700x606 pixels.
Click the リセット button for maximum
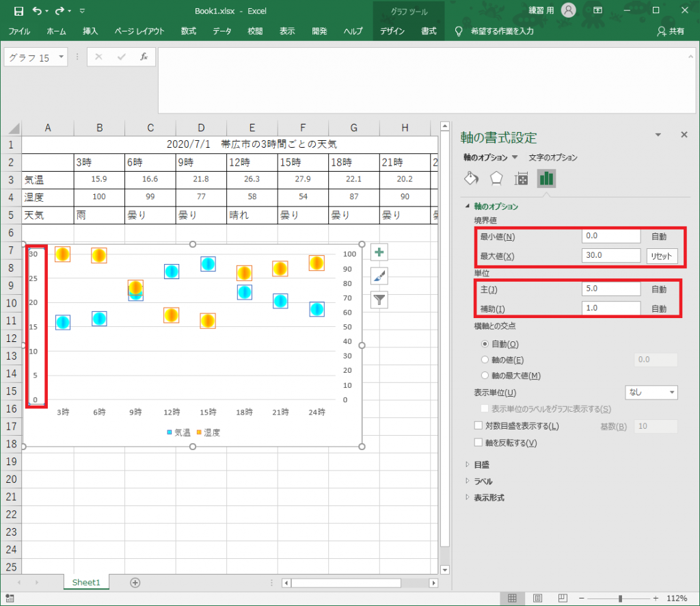coord(662,256)
